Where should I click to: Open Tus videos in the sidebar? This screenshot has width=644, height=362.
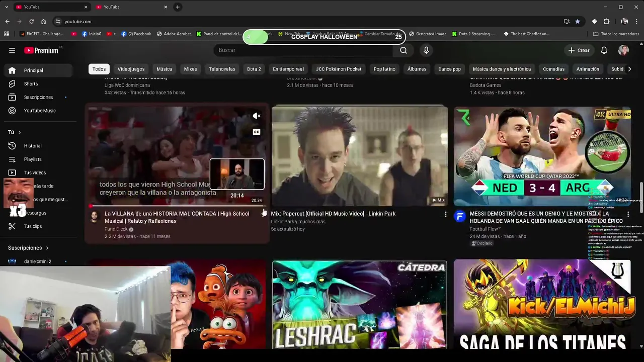point(39,172)
